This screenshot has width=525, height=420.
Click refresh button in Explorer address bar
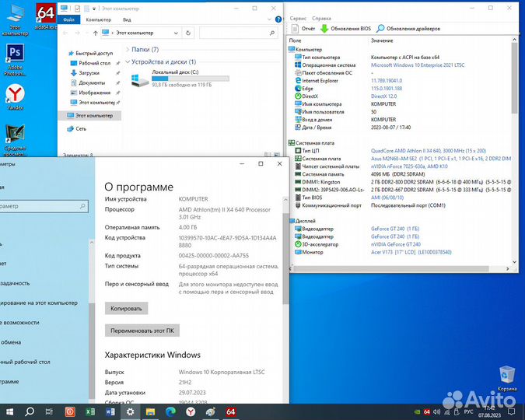tap(188, 33)
